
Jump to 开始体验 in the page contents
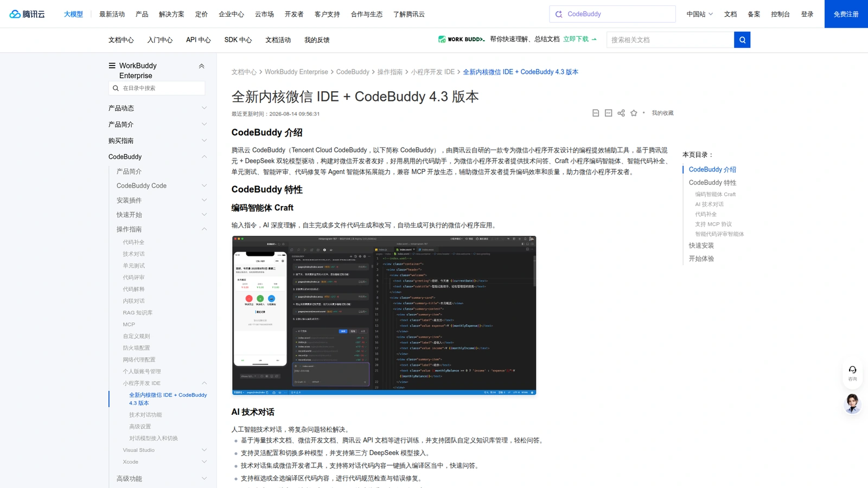click(x=701, y=259)
